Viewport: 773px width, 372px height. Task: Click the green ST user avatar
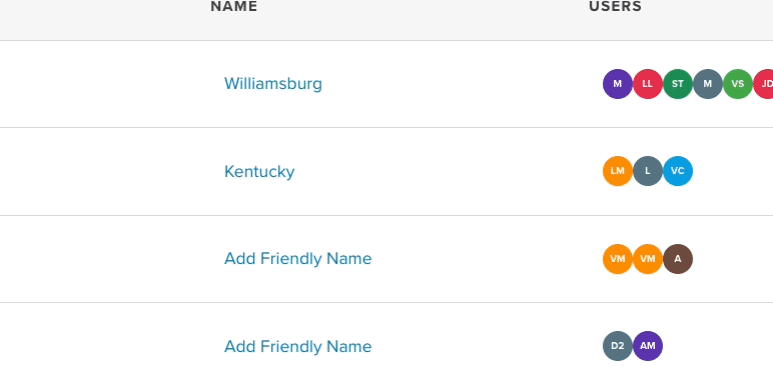tap(677, 84)
